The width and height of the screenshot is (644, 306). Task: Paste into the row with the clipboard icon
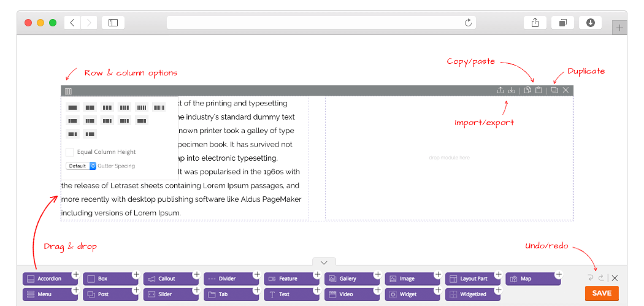pos(539,90)
